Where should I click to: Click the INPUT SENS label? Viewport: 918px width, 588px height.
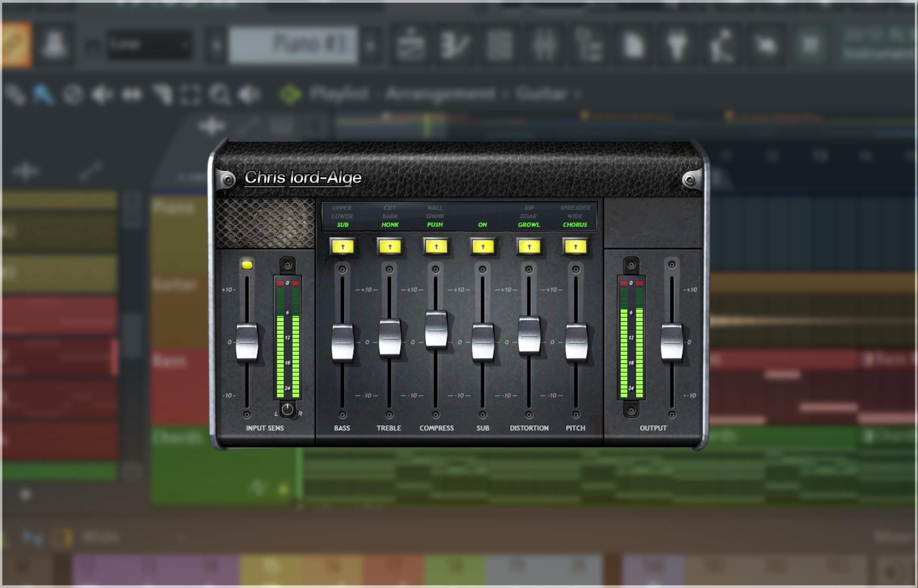click(265, 428)
